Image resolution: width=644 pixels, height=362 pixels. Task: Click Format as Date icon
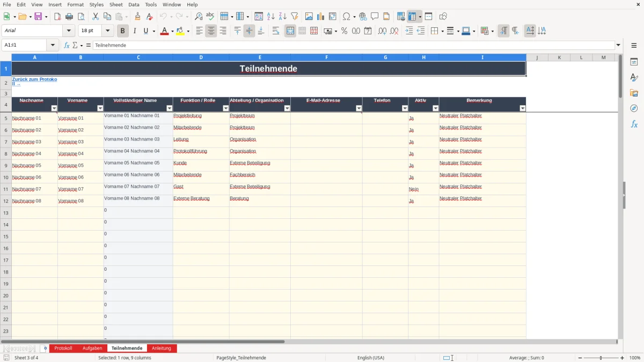pos(368,31)
